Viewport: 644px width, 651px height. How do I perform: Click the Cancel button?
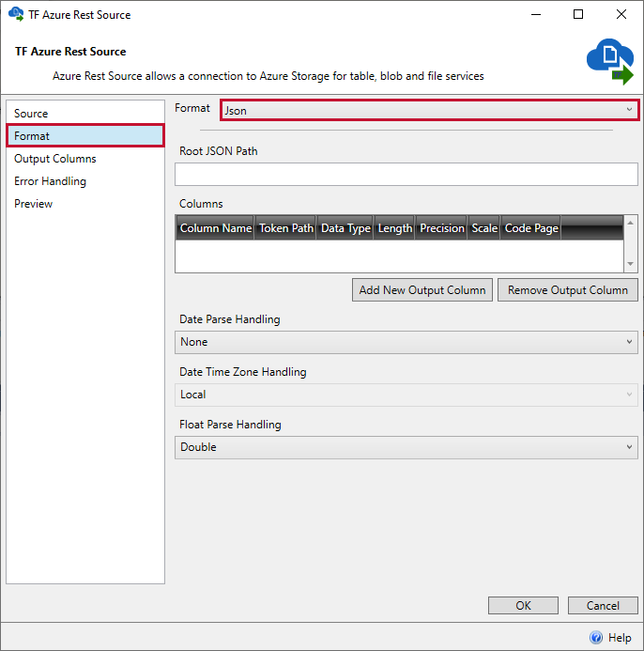(603, 605)
